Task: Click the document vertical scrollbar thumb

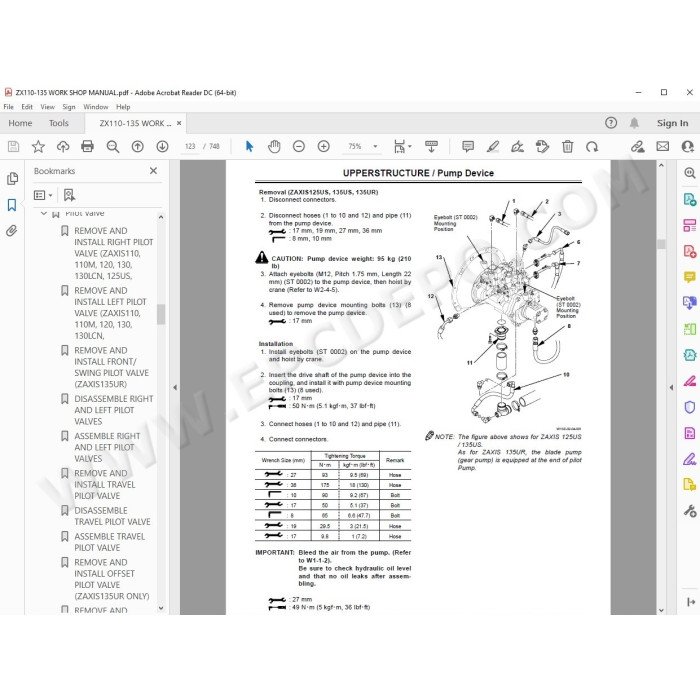Action: coord(661,244)
